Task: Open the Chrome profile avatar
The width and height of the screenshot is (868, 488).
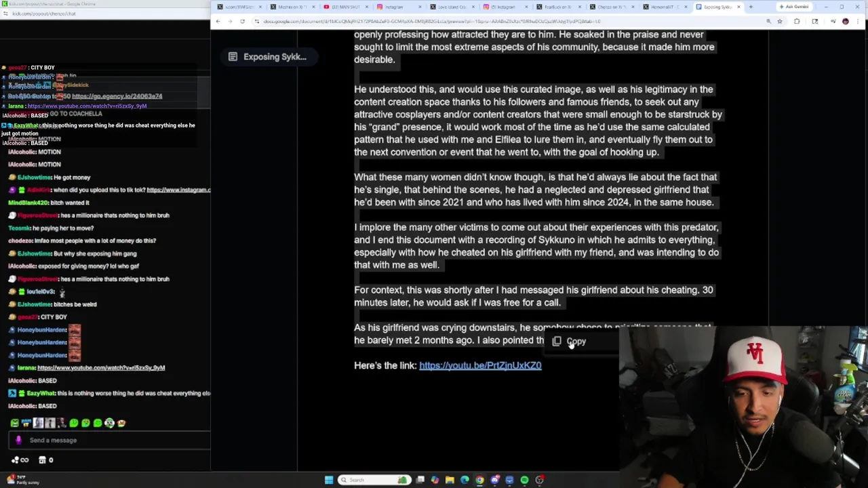Action: click(846, 22)
